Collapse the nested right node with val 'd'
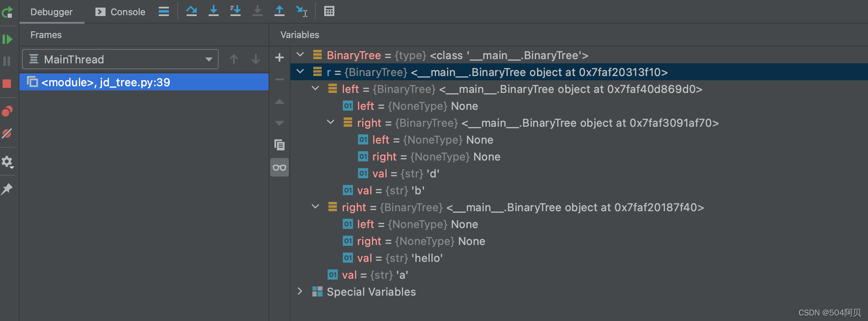 click(331, 122)
